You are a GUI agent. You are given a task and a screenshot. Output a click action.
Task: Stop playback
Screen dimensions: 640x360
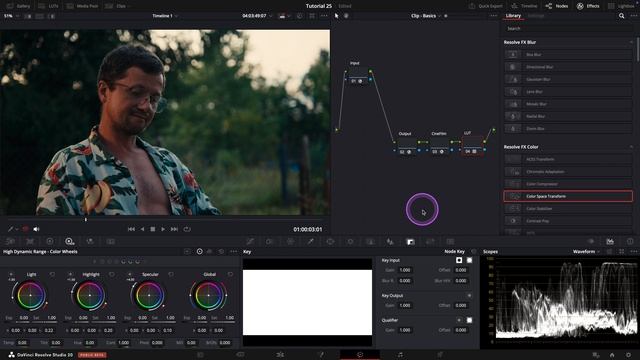pos(153,229)
